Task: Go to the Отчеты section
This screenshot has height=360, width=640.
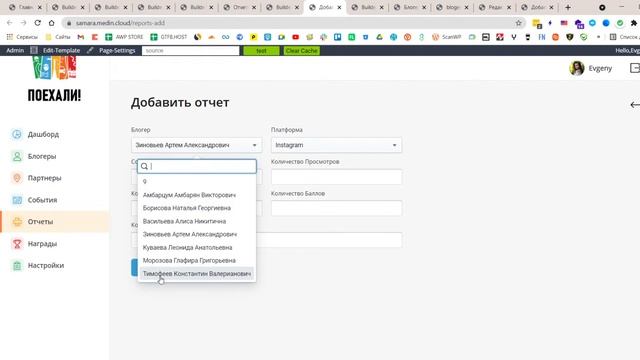Action: pos(55,222)
